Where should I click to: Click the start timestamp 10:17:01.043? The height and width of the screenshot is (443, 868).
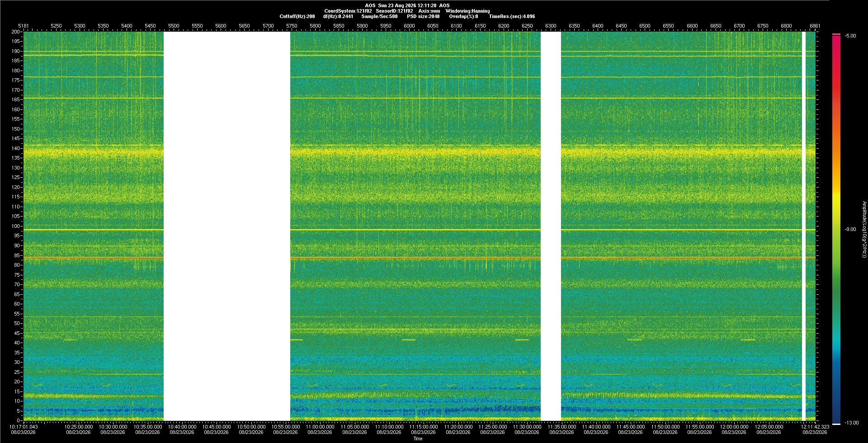pos(24,427)
